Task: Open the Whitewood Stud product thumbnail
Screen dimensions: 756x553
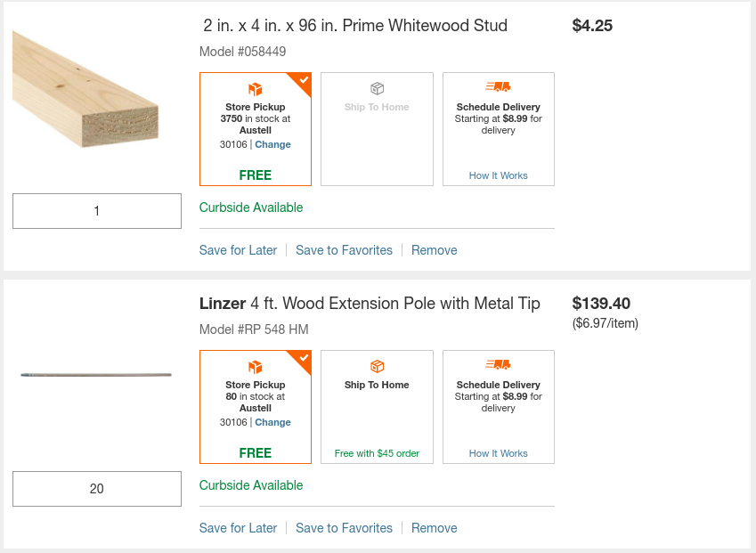Action: coord(85,87)
